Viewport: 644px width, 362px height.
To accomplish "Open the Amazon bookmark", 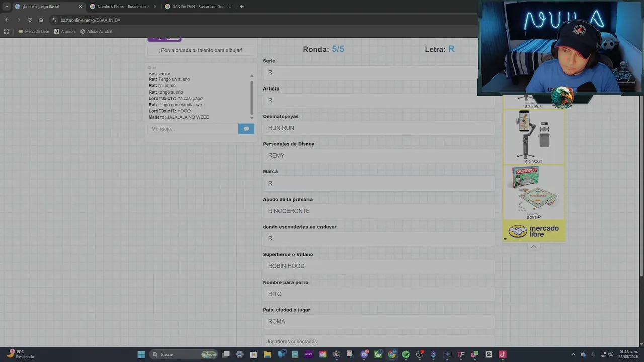I will [64, 31].
